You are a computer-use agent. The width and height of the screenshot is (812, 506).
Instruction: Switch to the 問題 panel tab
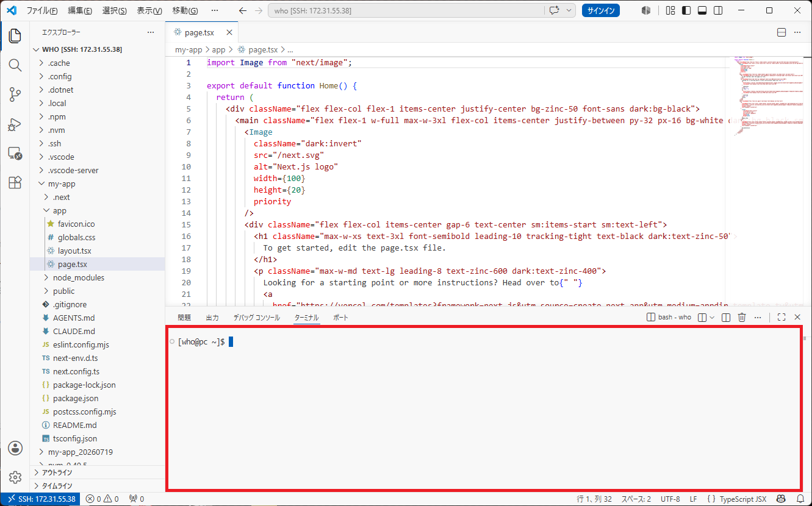click(x=184, y=318)
